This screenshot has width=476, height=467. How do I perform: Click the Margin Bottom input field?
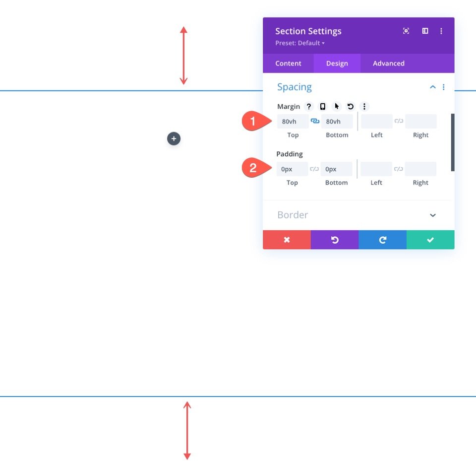(x=337, y=121)
